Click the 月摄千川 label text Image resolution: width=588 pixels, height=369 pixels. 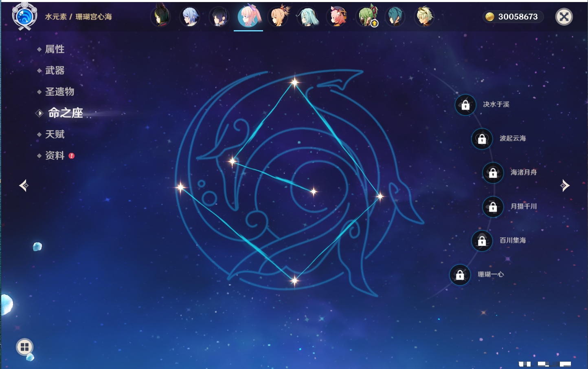(524, 206)
